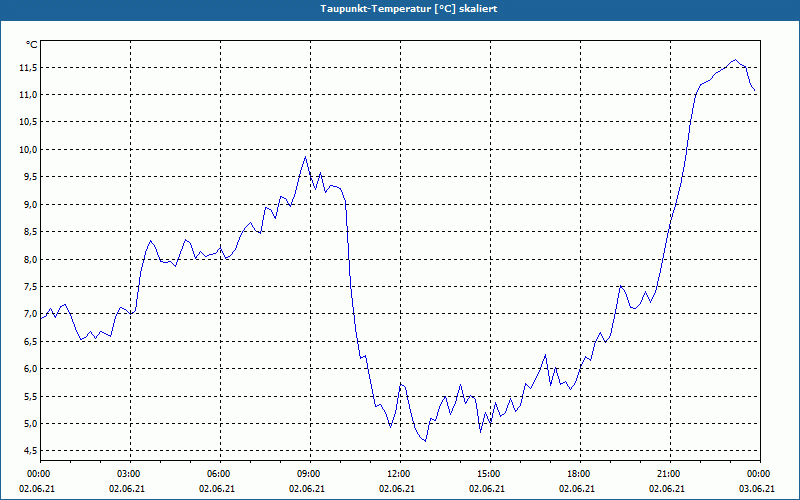The image size is (800, 500).
Task: Click the y-axis value 10,5
Action: coord(29,122)
